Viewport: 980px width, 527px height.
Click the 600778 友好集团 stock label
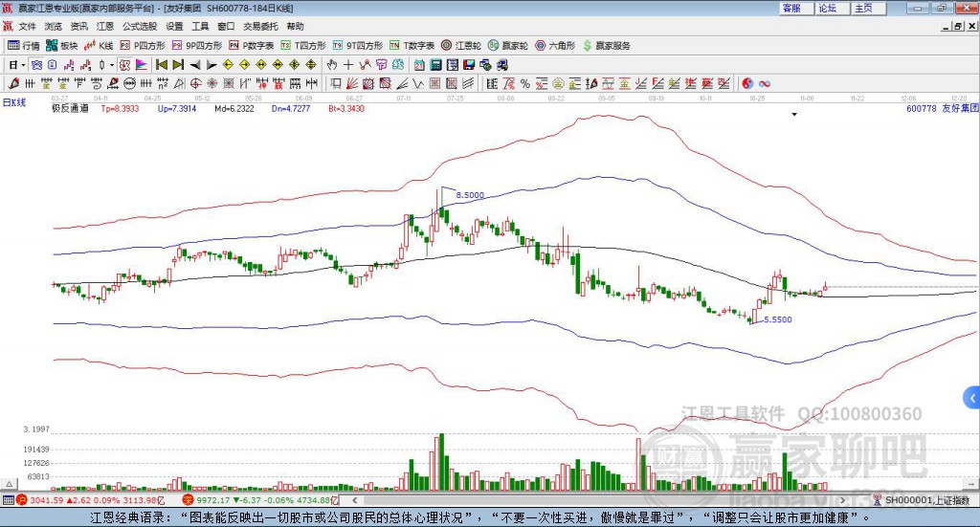(x=942, y=109)
